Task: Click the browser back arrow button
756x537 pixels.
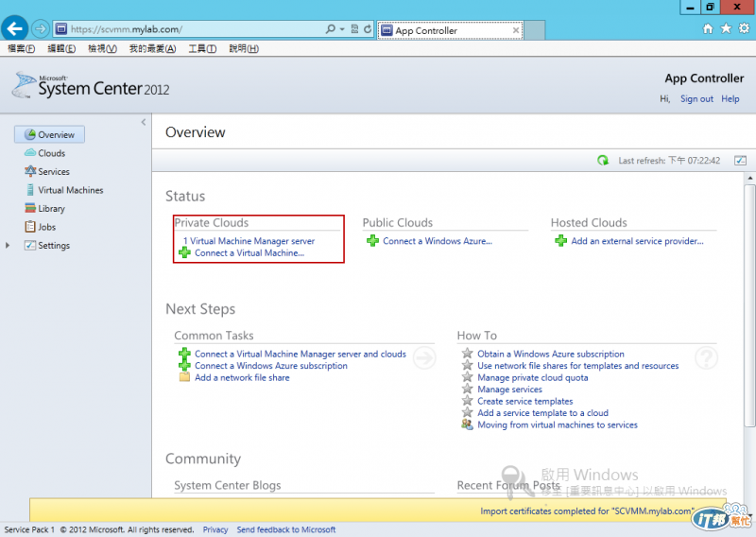Action: pyautogui.click(x=14, y=29)
